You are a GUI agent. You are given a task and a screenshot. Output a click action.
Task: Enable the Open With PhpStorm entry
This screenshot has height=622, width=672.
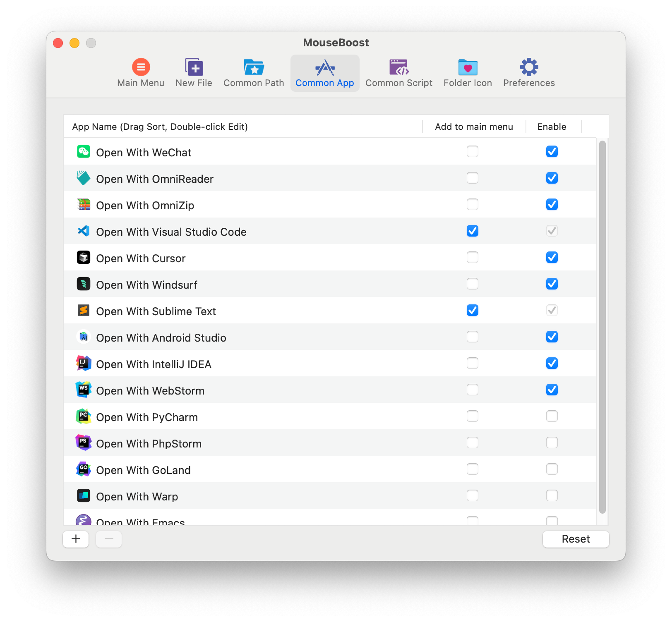(x=552, y=443)
